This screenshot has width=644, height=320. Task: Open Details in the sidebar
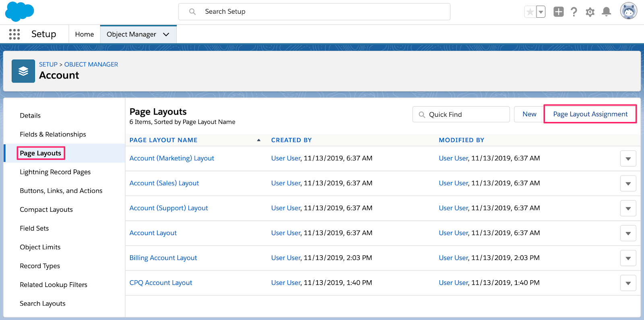(30, 116)
